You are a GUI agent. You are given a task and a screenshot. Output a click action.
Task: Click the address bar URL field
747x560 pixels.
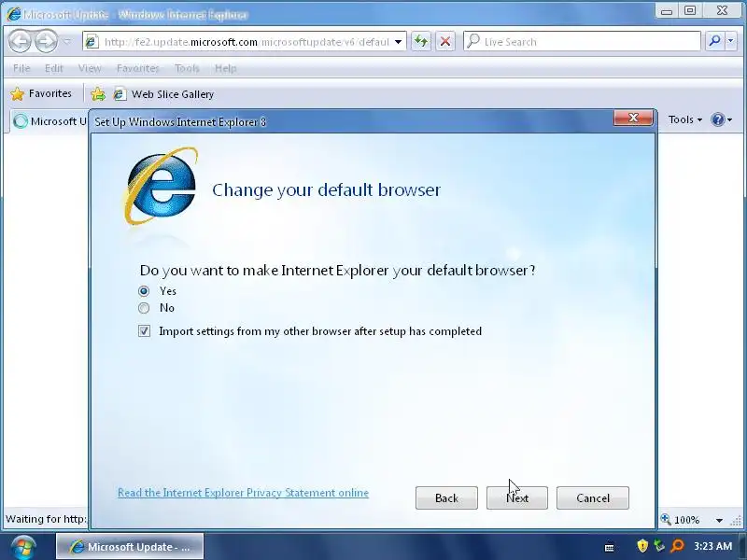[247, 42]
